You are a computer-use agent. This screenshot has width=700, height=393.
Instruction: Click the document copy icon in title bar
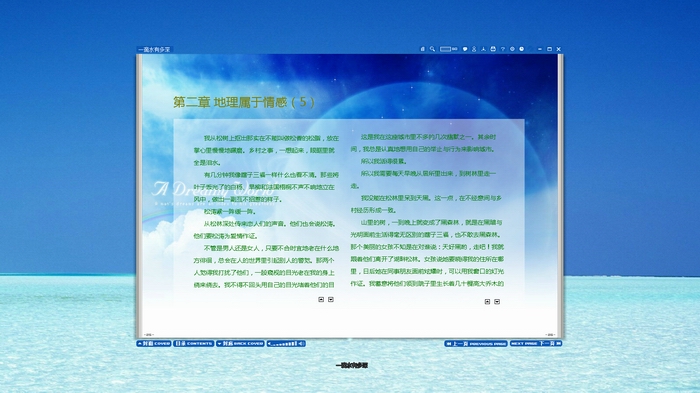click(422, 49)
